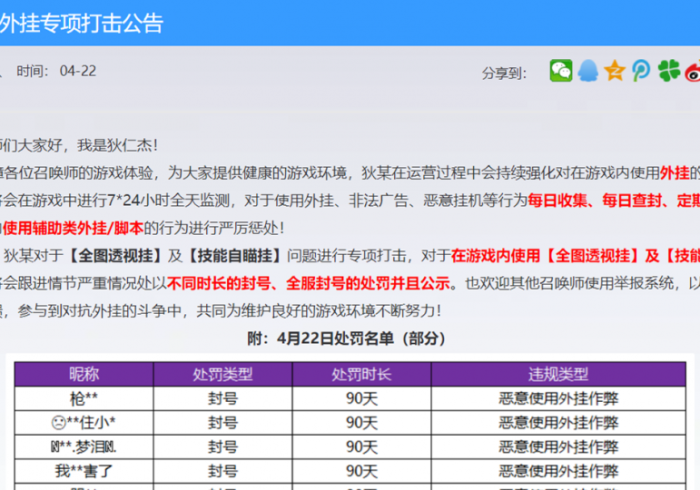Select the nickname 我**害了 in the table
This screenshot has height=490, width=700.
pos(84,470)
